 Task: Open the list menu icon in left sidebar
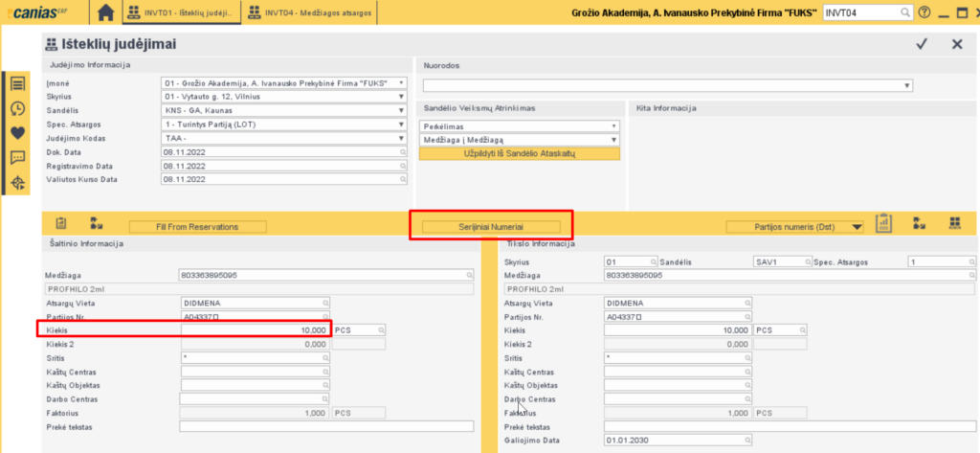point(17,83)
